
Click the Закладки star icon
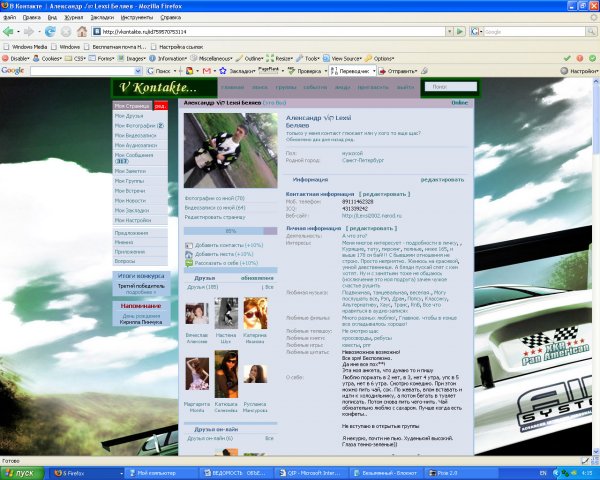click(x=223, y=71)
